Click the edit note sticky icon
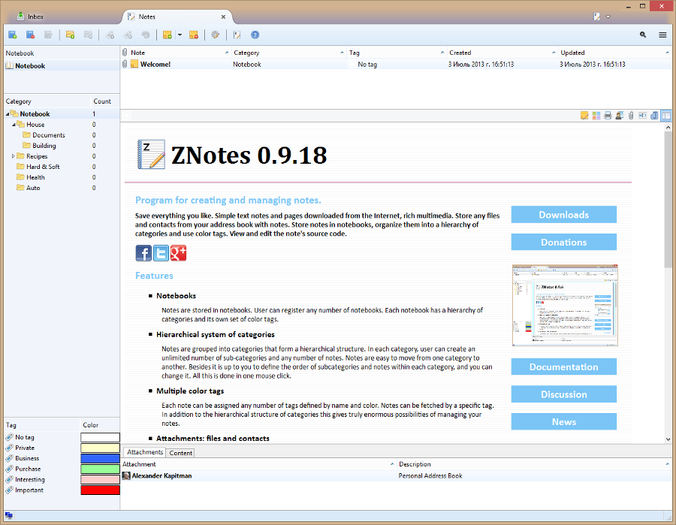 click(584, 116)
